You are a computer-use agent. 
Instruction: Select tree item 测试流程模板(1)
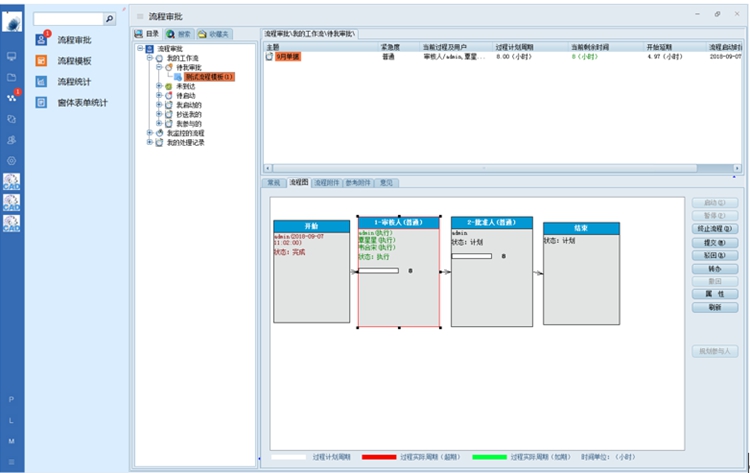pyautogui.click(x=208, y=77)
